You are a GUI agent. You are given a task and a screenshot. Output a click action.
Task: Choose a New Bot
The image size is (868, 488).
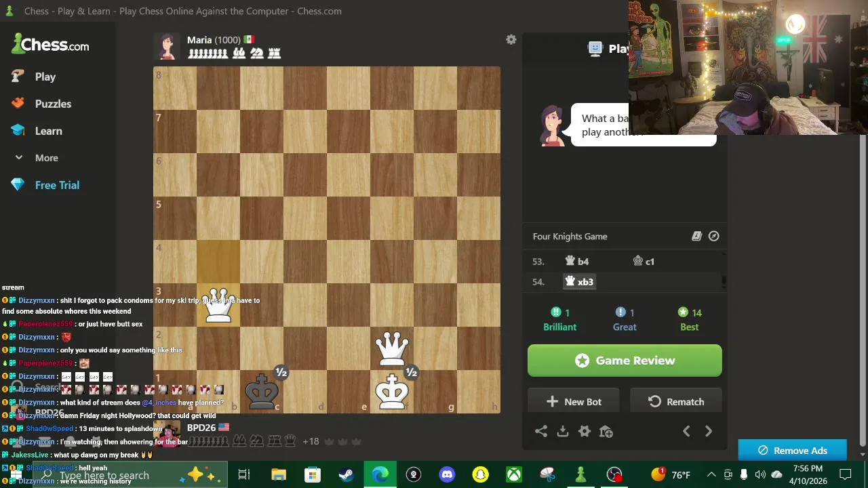tap(574, 402)
